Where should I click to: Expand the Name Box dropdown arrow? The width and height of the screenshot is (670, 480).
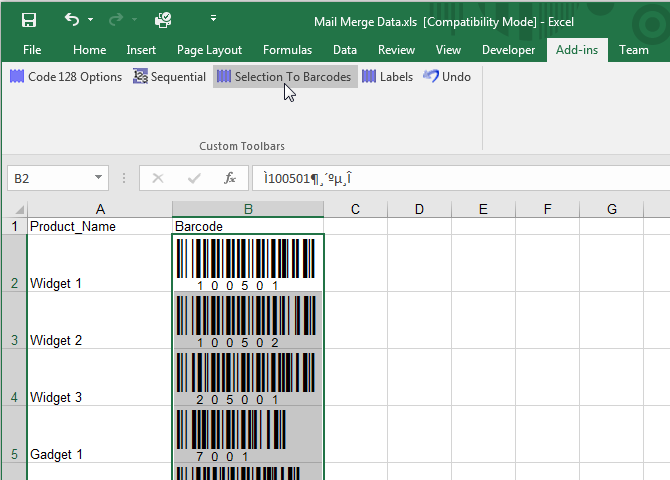coord(98,177)
